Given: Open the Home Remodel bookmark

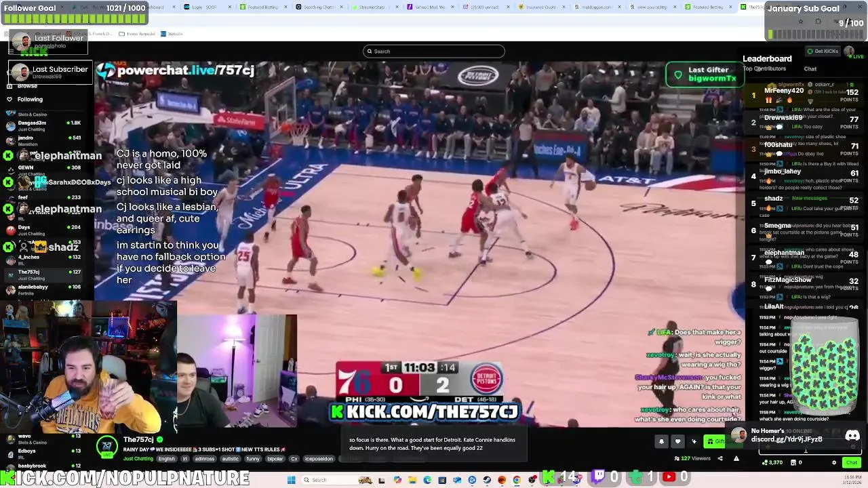Looking at the screenshot, I should click(138, 34).
